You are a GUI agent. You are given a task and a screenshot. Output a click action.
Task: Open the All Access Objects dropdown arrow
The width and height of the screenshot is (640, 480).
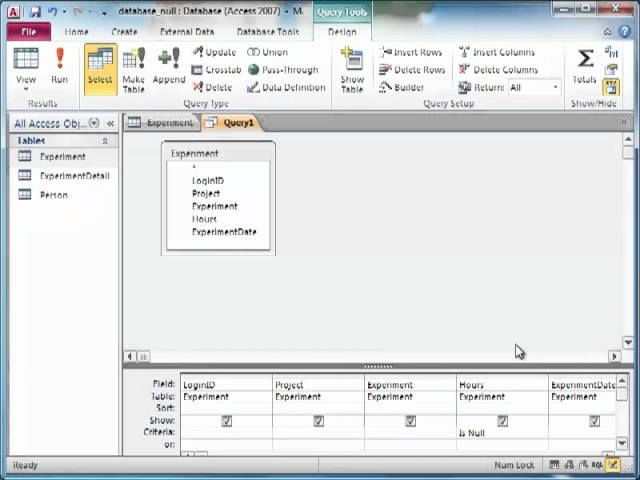[x=94, y=123]
